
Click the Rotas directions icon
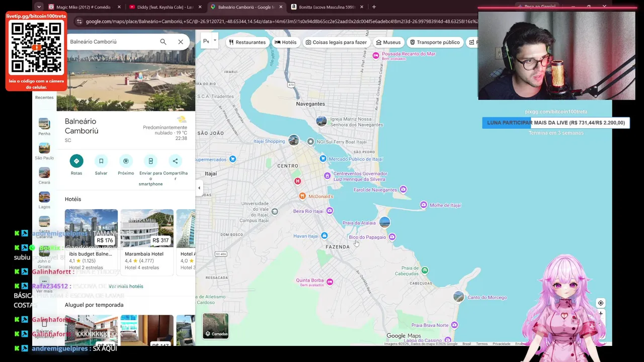point(76,161)
